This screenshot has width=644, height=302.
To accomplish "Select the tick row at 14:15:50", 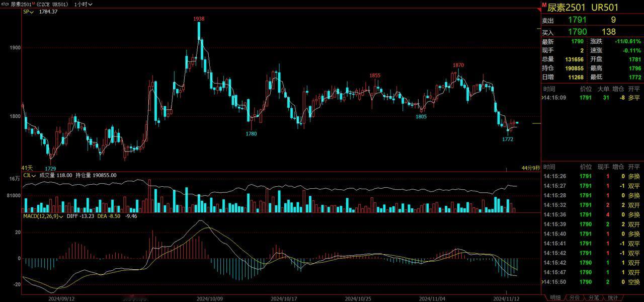I will click(592, 282).
